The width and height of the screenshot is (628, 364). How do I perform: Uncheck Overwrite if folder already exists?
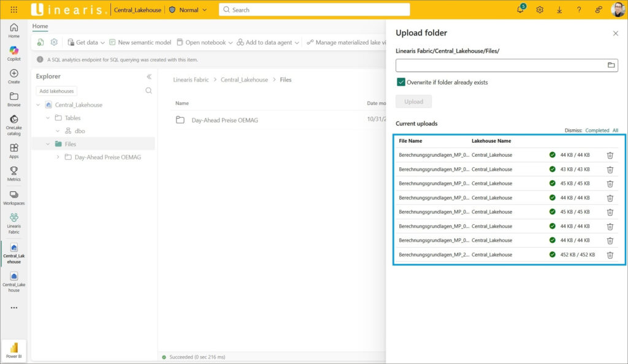point(401,82)
